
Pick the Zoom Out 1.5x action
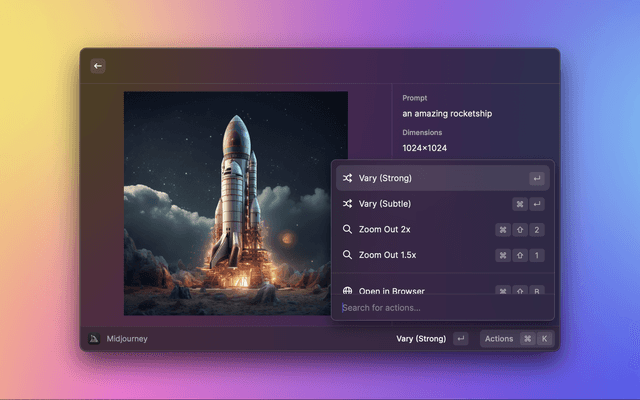389,255
